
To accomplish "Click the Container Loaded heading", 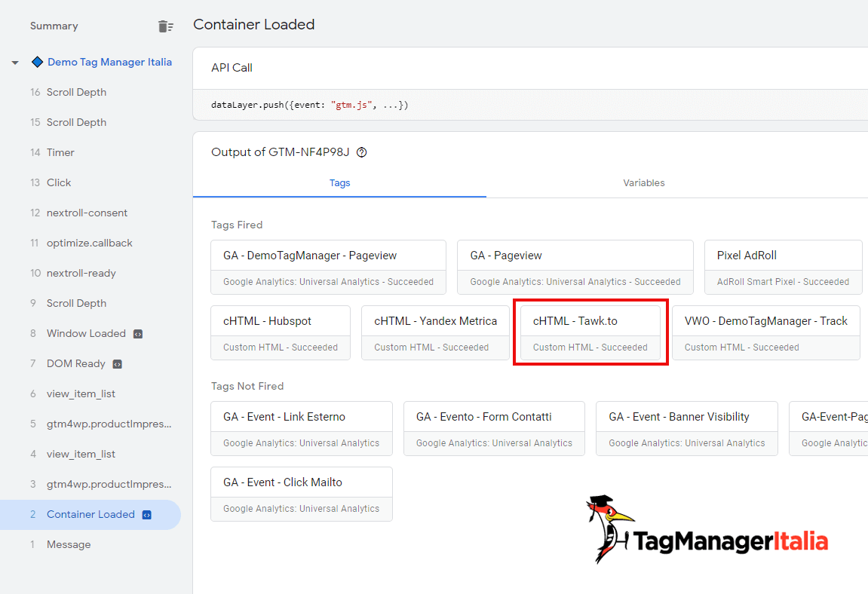I will pos(254,24).
